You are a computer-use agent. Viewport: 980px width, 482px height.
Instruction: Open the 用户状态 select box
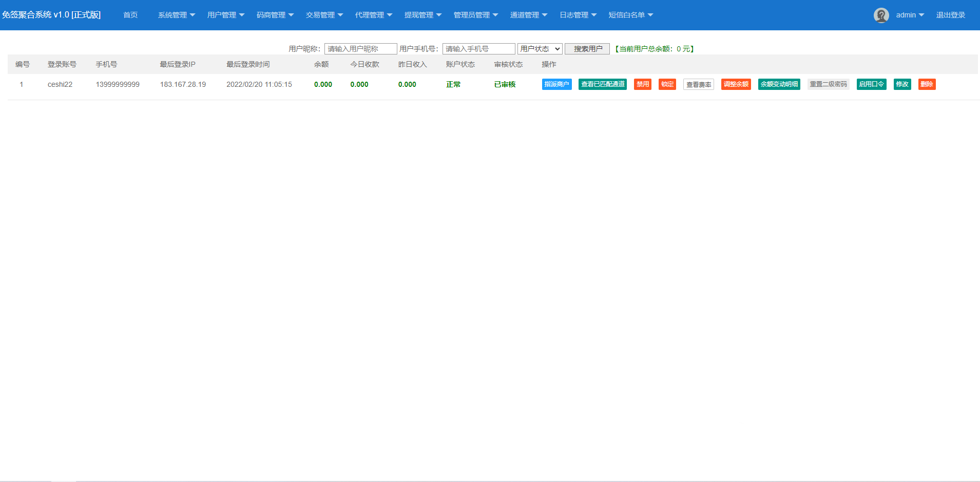540,49
